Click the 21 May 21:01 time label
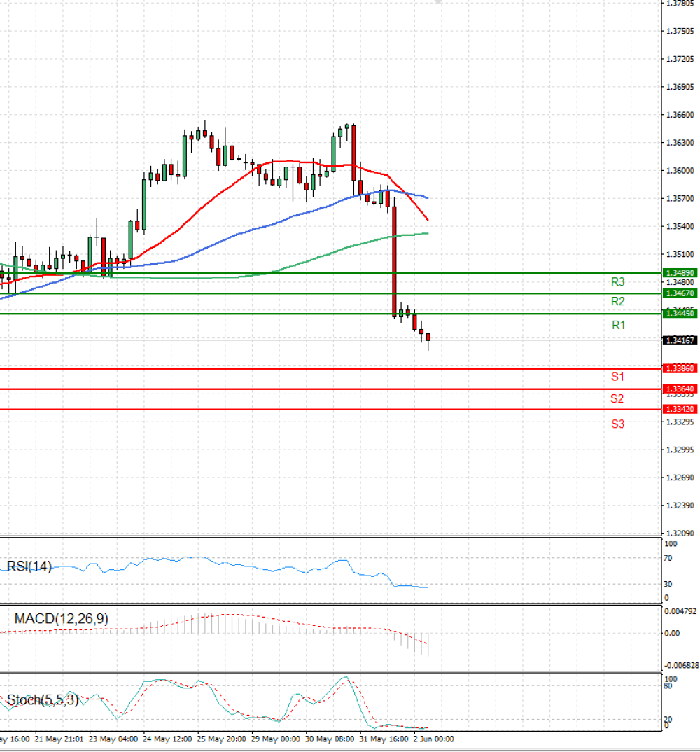 pos(59,739)
